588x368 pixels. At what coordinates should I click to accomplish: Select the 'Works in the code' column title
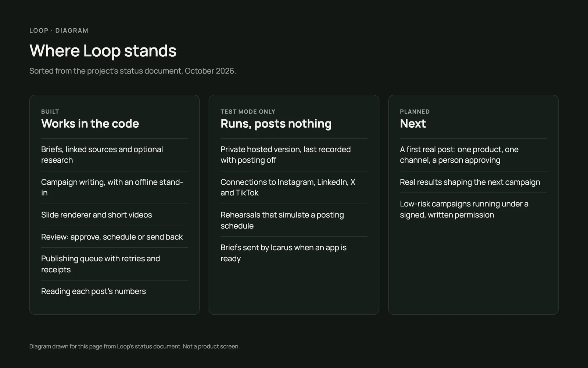(90, 124)
